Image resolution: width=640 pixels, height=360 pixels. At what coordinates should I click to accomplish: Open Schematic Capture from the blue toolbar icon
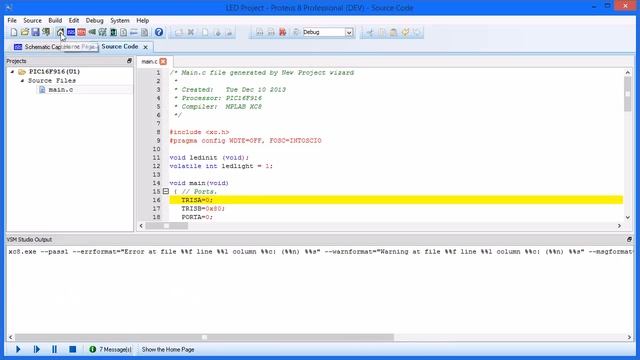coord(71,32)
